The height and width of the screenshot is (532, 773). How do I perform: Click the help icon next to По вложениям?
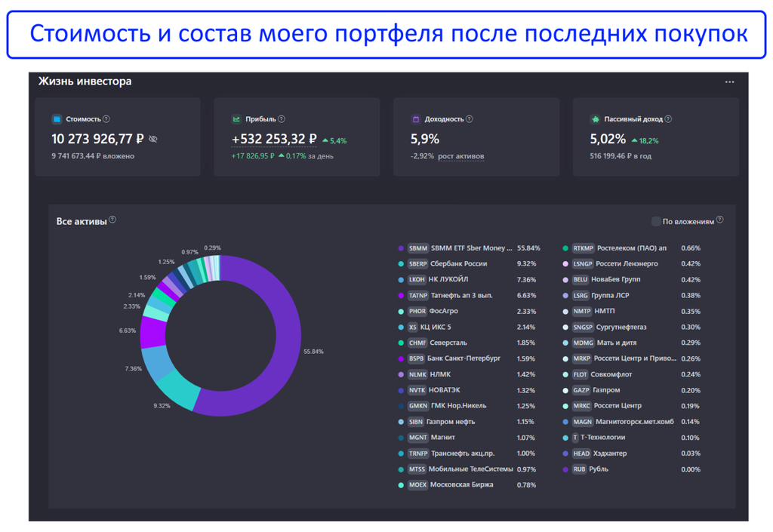click(719, 220)
